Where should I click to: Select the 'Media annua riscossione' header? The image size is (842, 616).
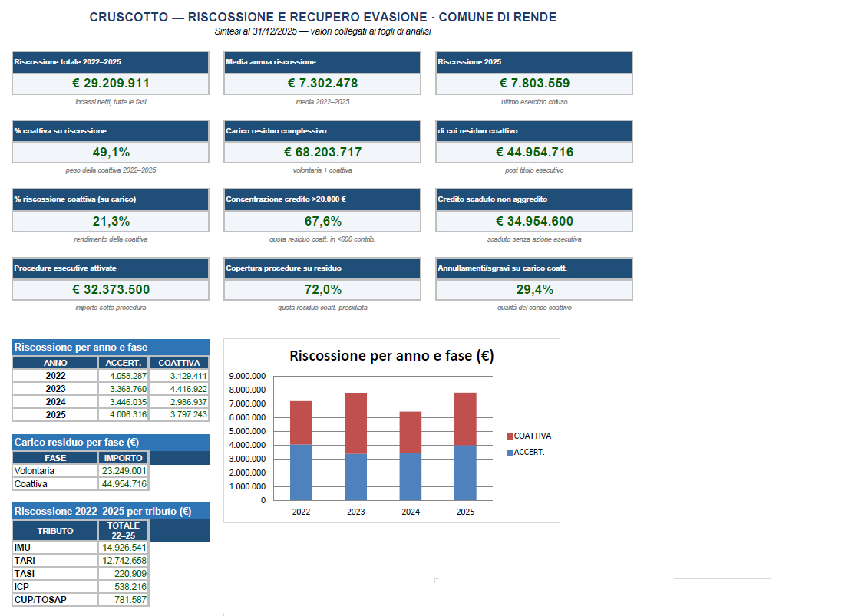click(322, 62)
